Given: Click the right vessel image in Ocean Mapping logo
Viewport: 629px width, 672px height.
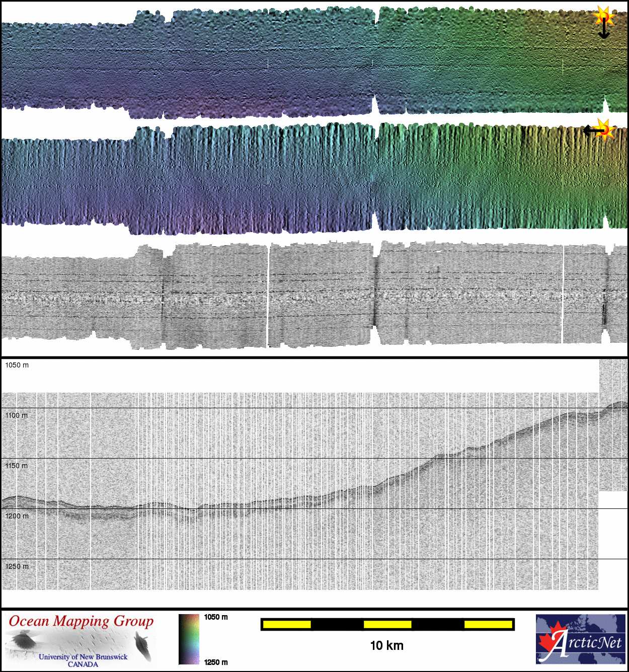Looking at the screenshot, I should pyautogui.click(x=143, y=646).
